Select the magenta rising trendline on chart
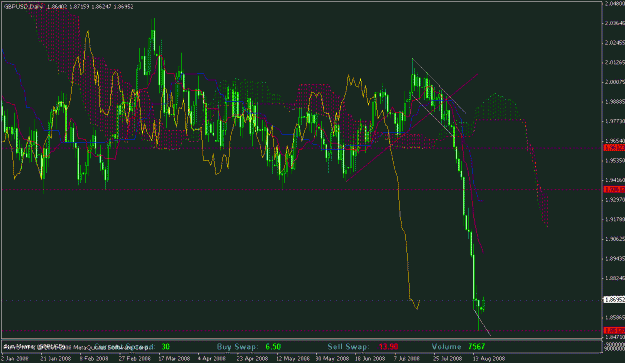This screenshot has width=625, height=363. click(412, 128)
